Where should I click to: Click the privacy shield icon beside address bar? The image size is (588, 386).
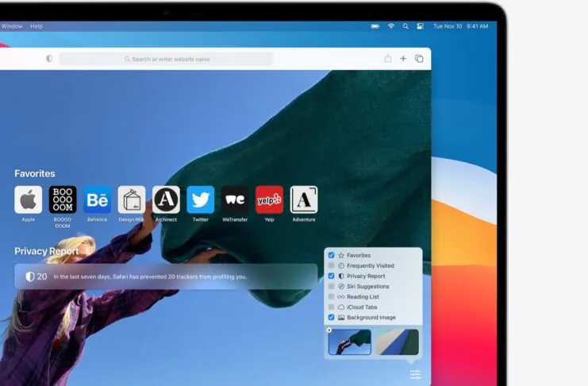pyautogui.click(x=49, y=59)
